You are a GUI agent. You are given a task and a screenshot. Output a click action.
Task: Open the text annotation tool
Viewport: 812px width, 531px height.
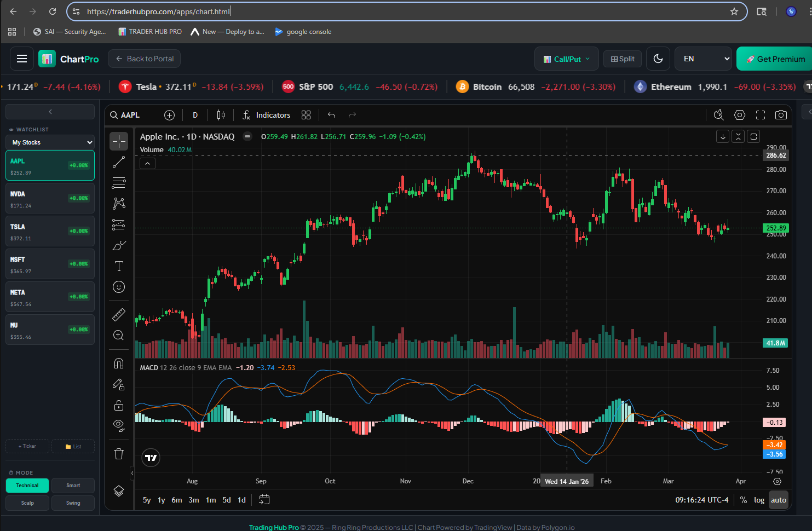pos(118,266)
